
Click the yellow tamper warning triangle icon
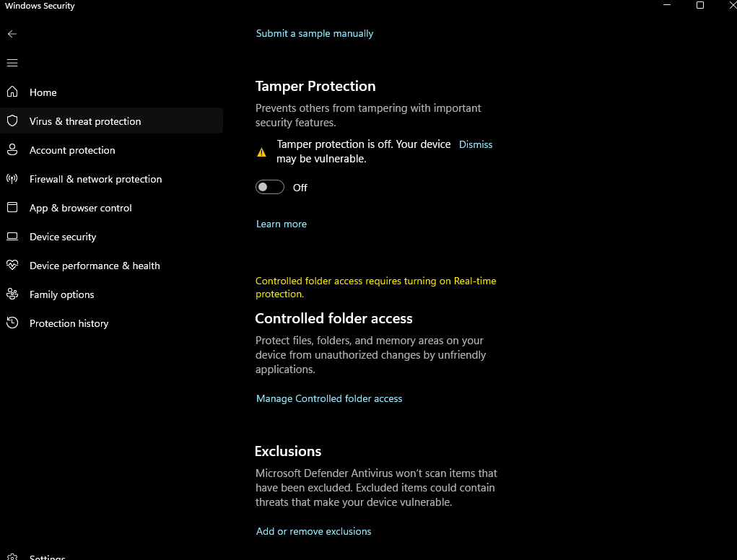click(262, 152)
